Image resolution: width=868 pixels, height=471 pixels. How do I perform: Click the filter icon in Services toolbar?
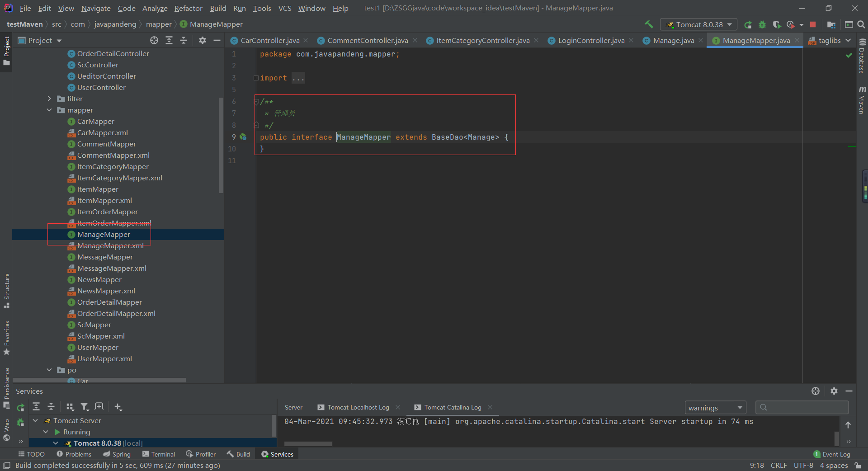click(85, 407)
